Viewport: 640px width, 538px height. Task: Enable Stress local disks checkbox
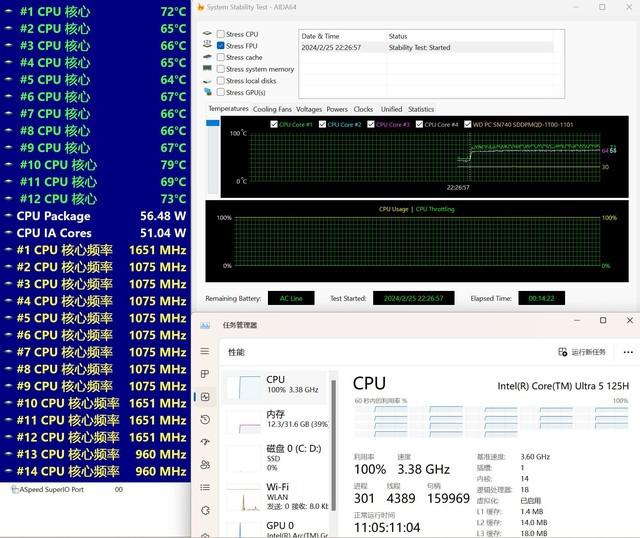tap(220, 80)
